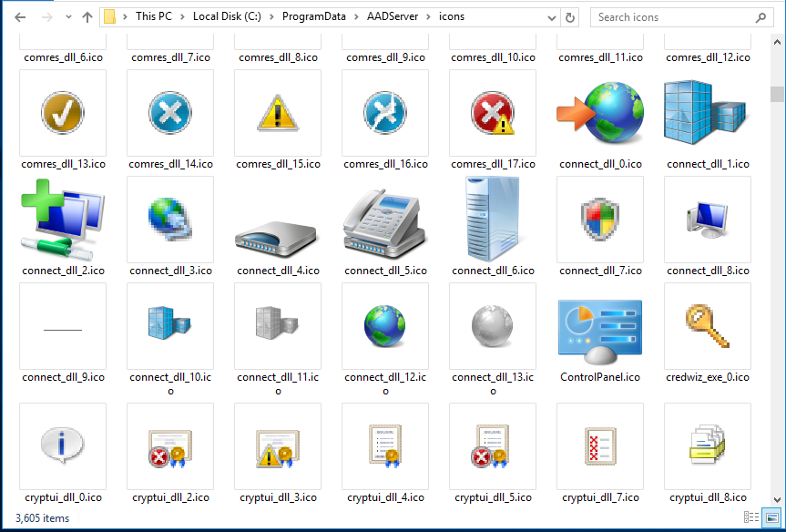Click the comres_dll_13.ico checkmark thumbnail
This screenshot has height=532, width=786.
(x=63, y=114)
